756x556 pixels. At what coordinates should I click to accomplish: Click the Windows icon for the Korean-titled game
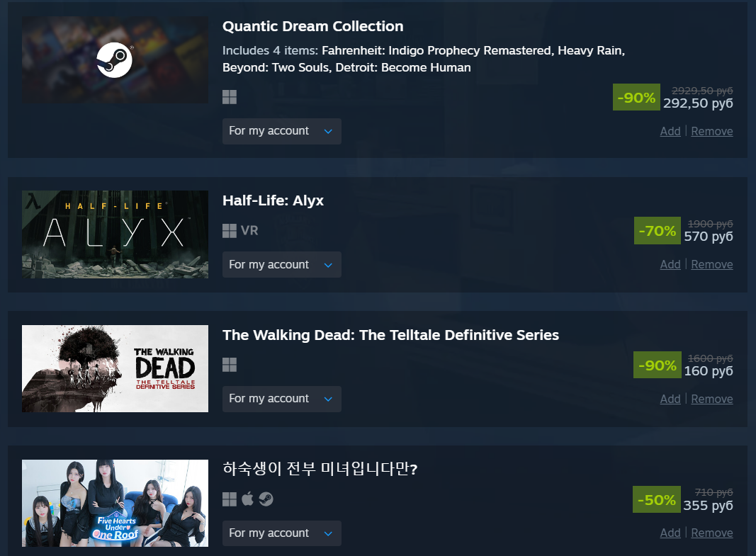(230, 499)
